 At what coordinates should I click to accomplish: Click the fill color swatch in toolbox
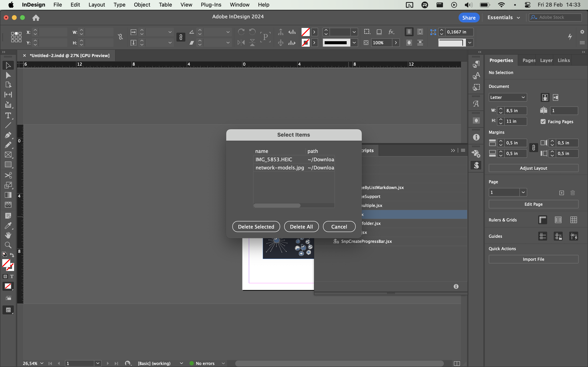6,263
